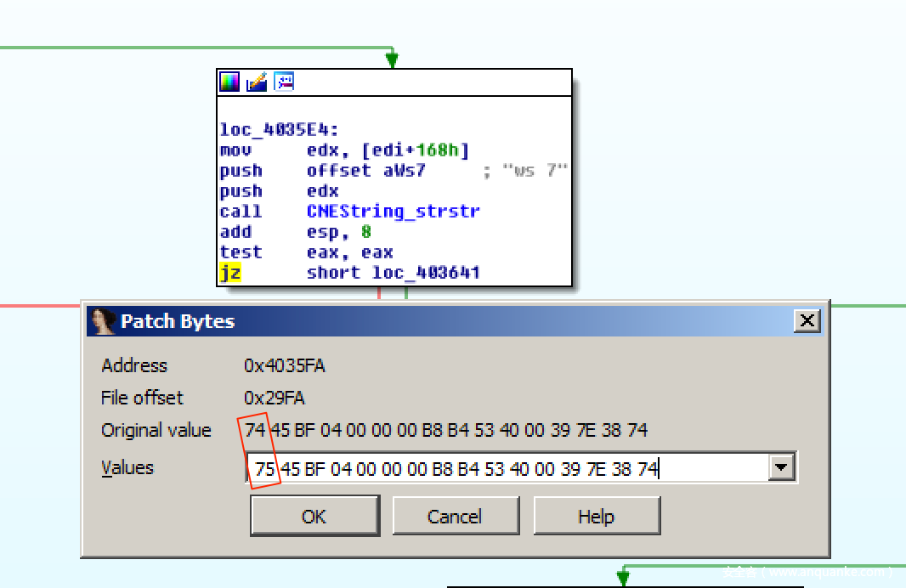Screen dimensions: 906x588
Task: Expand the Values combo box dropdown
Action: point(781,467)
